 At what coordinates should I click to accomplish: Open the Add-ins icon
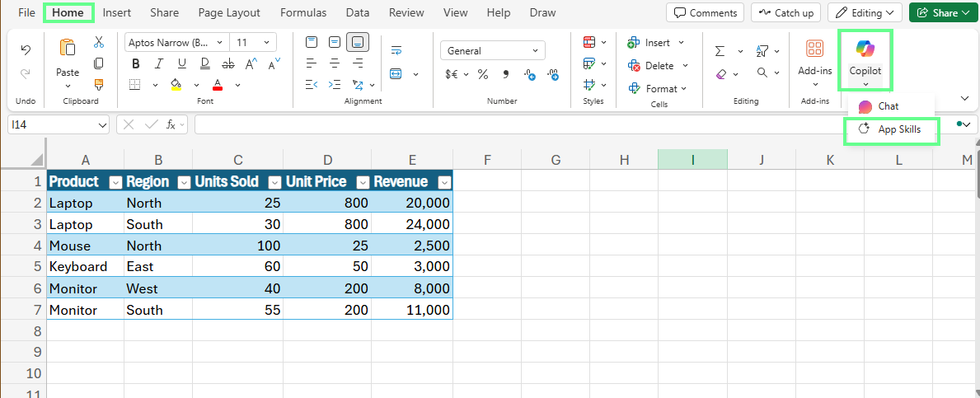(x=814, y=49)
